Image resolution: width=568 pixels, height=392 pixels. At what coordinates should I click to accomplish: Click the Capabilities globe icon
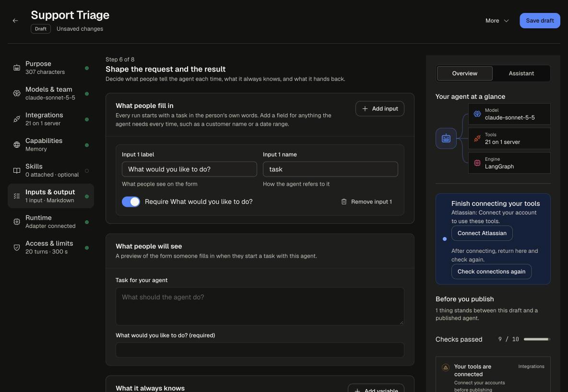coord(17,145)
